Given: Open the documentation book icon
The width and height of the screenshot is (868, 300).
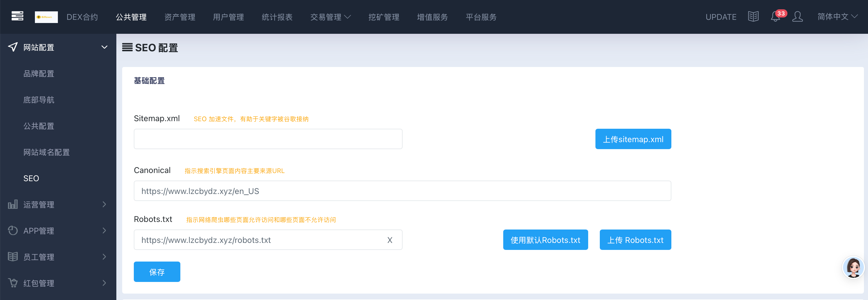Looking at the screenshot, I should click(x=753, y=17).
